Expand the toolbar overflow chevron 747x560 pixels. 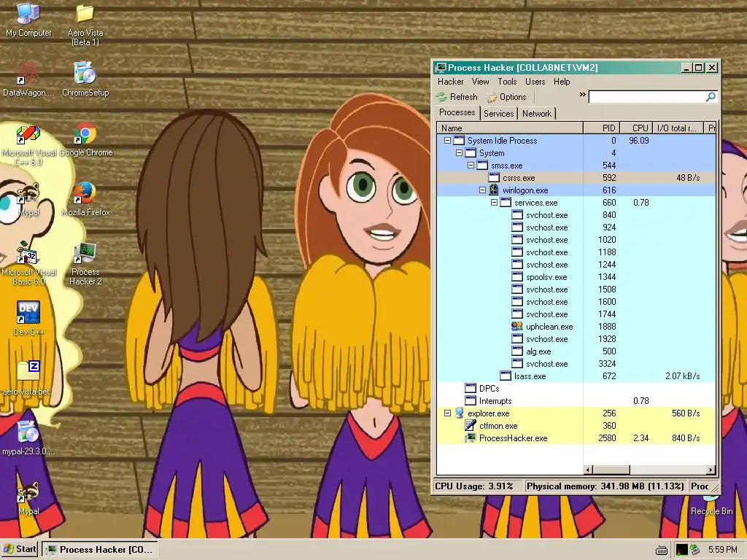[x=582, y=95]
